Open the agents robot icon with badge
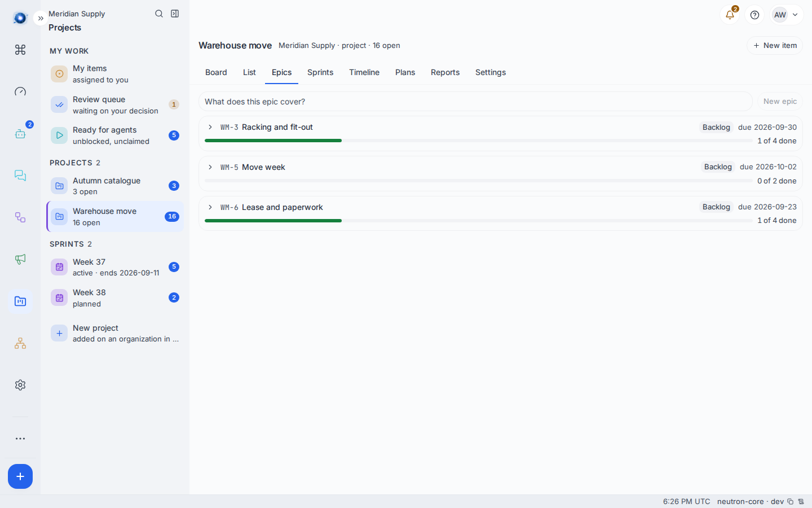The image size is (812, 508). (20, 134)
